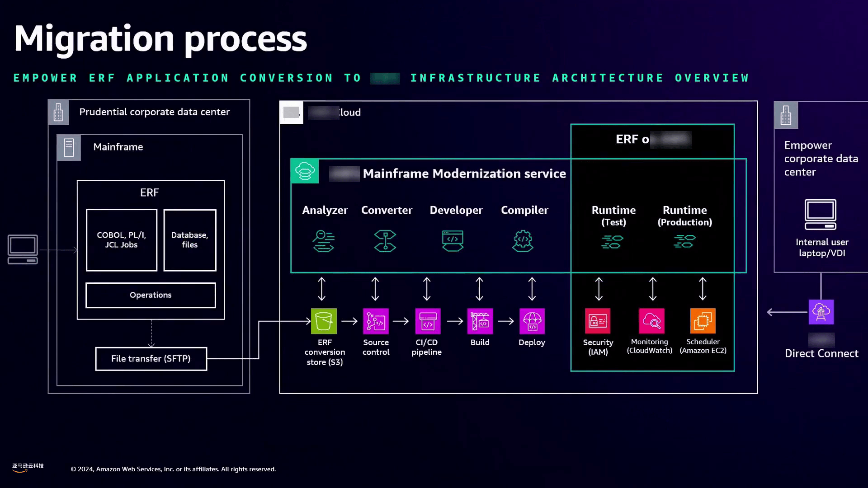This screenshot has height=488, width=868.
Task: Click the Analyzer label
Action: [x=325, y=210]
